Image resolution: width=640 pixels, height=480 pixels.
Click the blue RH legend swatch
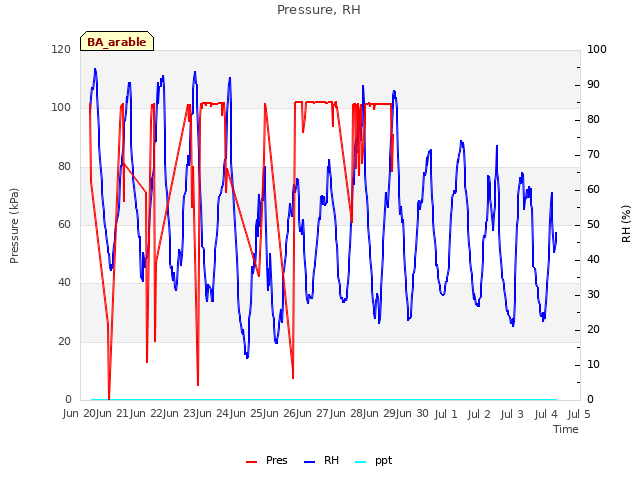(x=310, y=462)
